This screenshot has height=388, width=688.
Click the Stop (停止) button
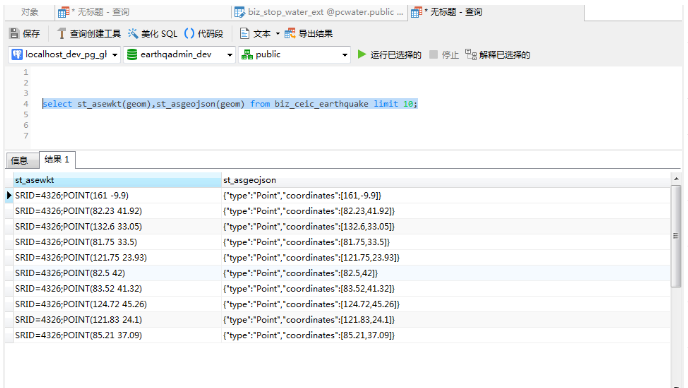coord(444,54)
